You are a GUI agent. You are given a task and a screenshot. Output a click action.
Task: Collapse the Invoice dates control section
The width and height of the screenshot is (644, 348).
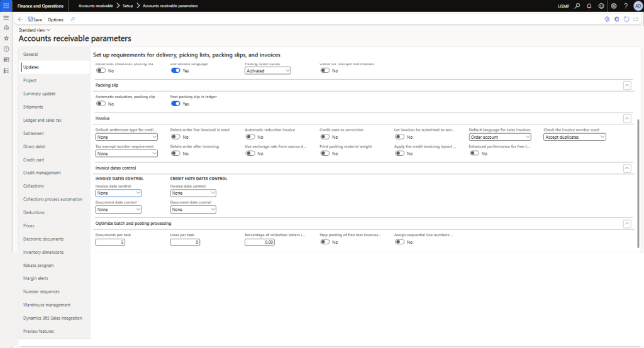click(626, 168)
